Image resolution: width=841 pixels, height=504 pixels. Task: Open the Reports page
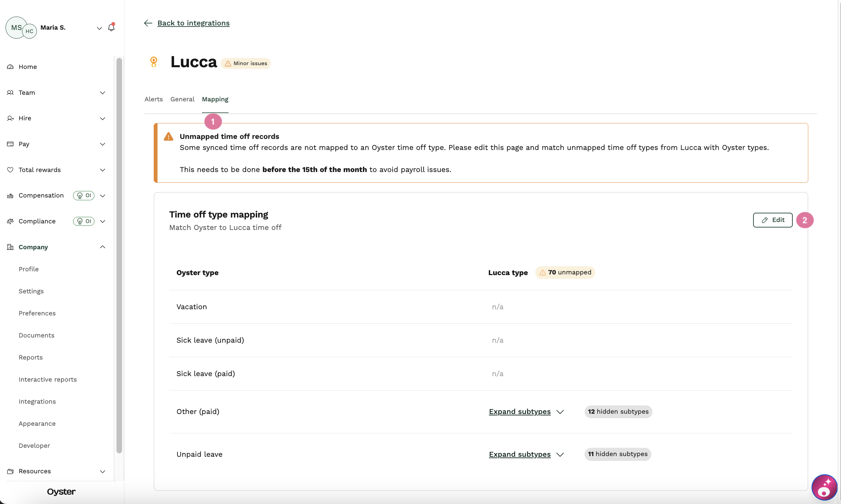[31, 357]
